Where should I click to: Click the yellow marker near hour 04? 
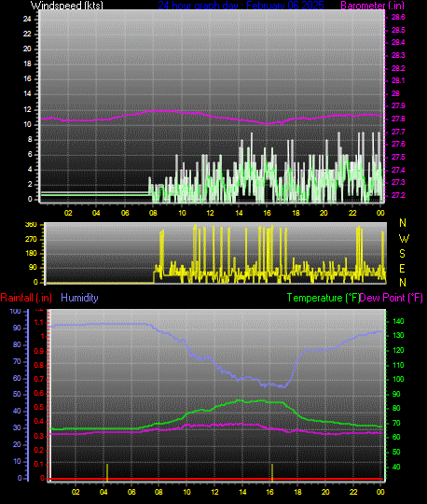pyautogui.click(x=107, y=473)
